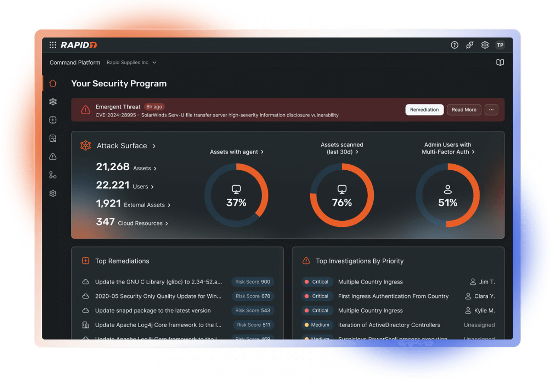Open the Assets with agent details
This screenshot has width=553, height=392.
tap(237, 152)
